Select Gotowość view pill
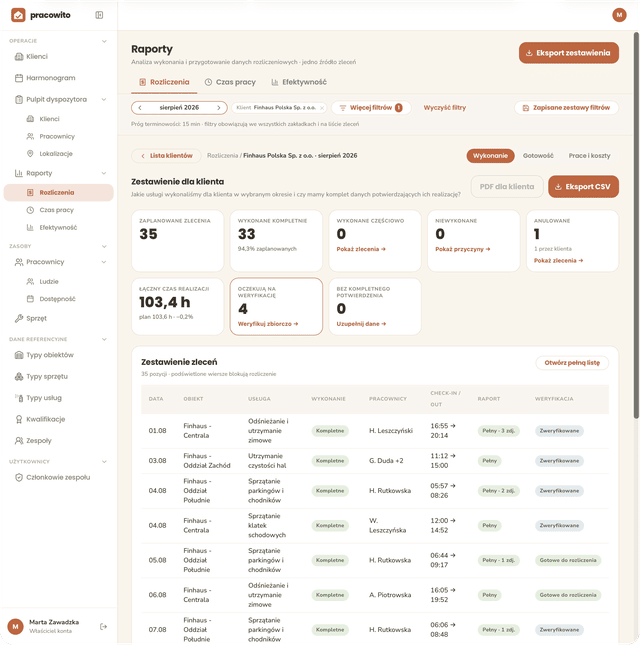640x645 pixels. 538,156
